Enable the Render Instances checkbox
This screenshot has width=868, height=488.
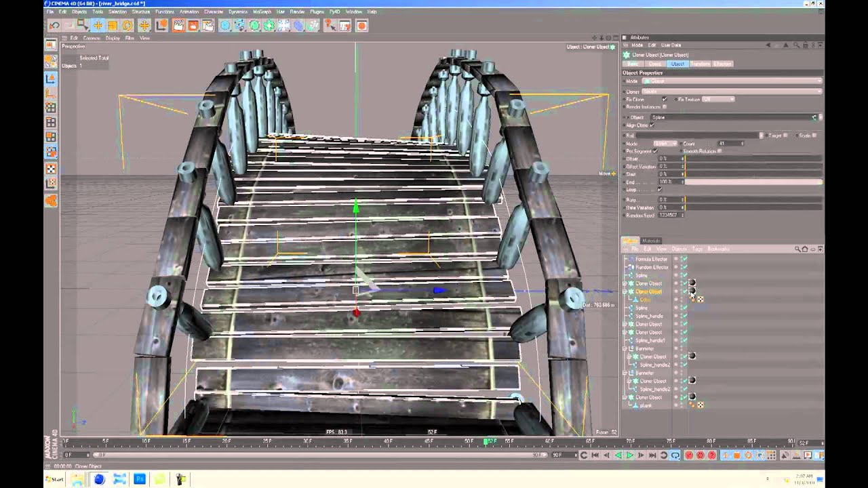click(x=665, y=106)
